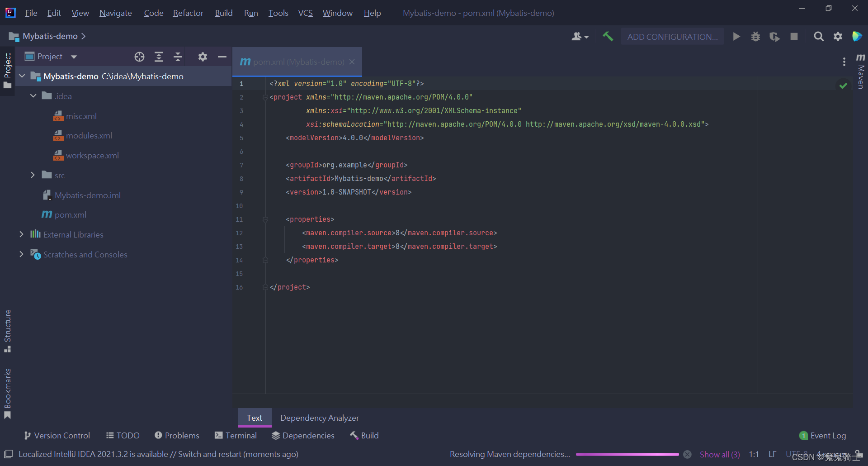Select Mybatis-demo.iml file
This screenshot has height=466, width=868.
pos(88,195)
